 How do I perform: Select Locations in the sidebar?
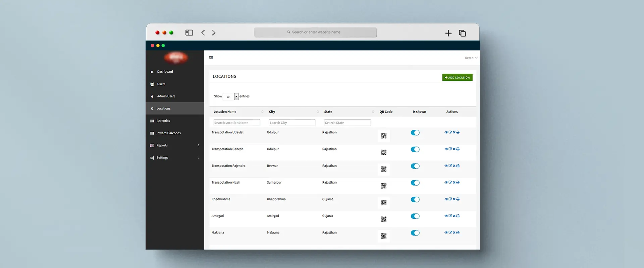(x=175, y=109)
